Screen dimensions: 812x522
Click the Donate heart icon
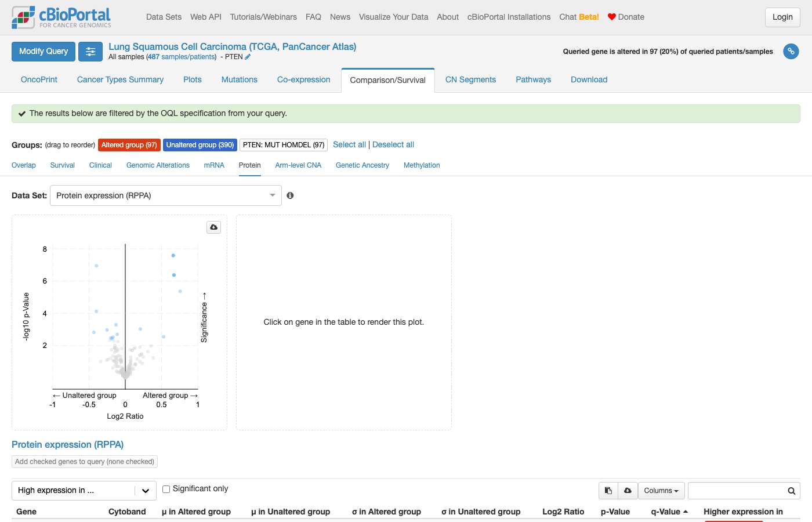611,17
